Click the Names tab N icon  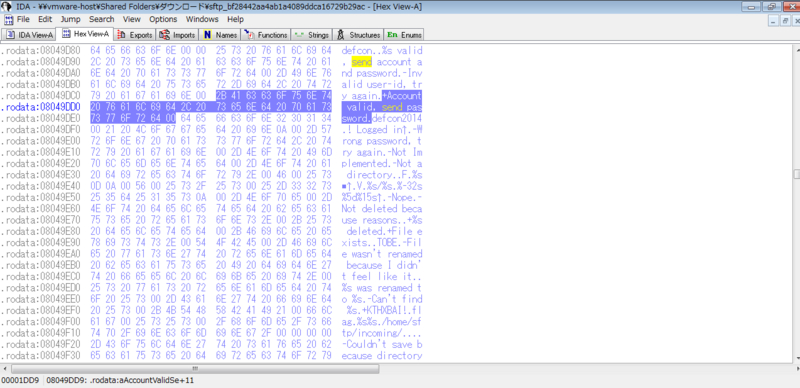(207, 35)
